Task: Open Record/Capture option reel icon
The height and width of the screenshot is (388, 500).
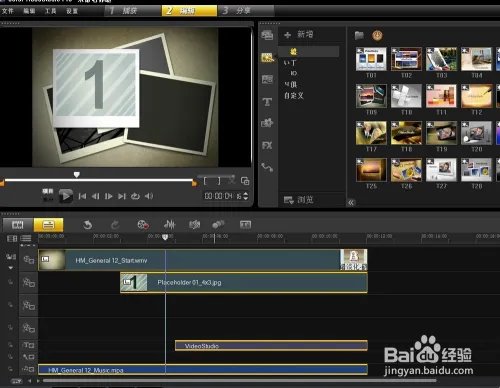Action: point(143,225)
